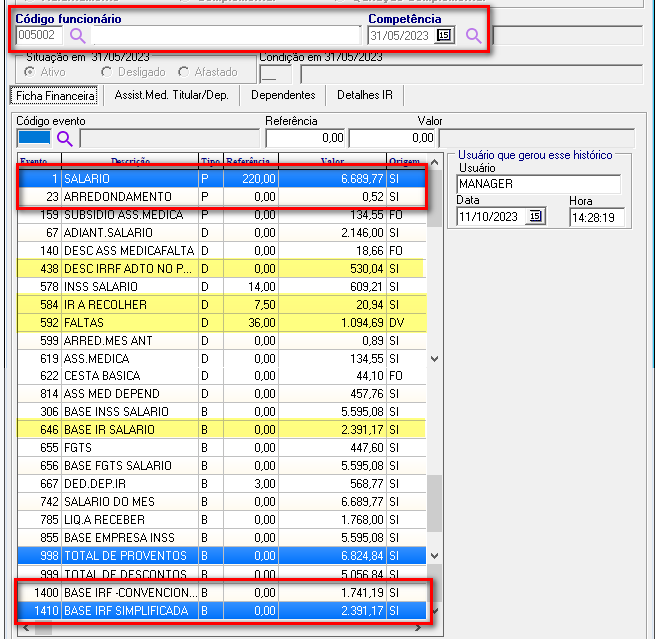Click the Competência search magnifier
The image size is (655, 639).
[x=473, y=36]
